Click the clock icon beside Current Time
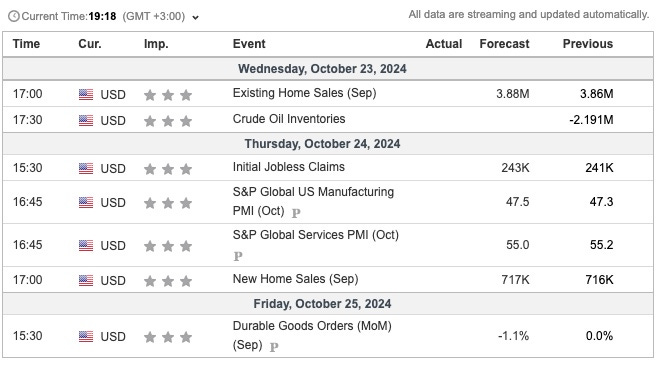This screenshot has width=663, height=366. pyautogui.click(x=14, y=16)
